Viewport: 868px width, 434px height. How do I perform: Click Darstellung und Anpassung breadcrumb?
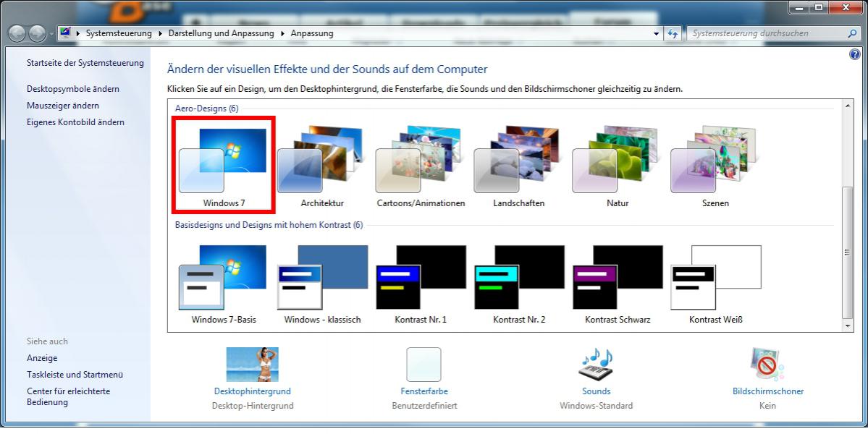[222, 33]
